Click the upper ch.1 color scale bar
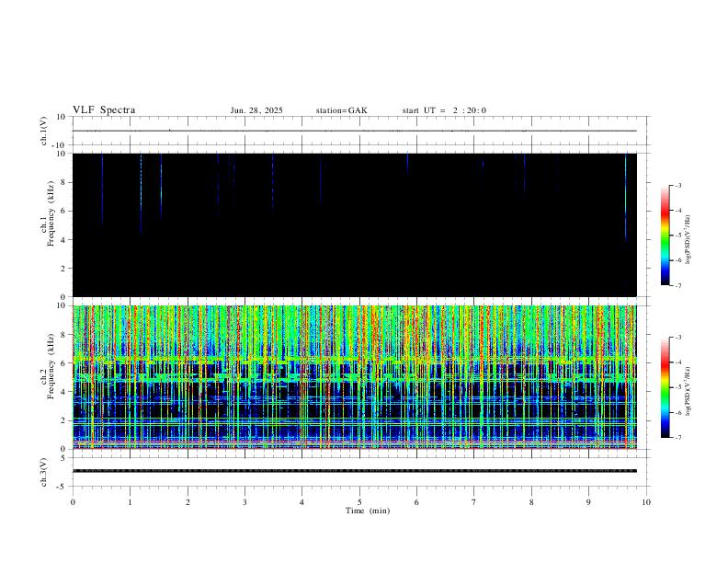The image size is (728, 563). pyautogui.click(x=665, y=236)
